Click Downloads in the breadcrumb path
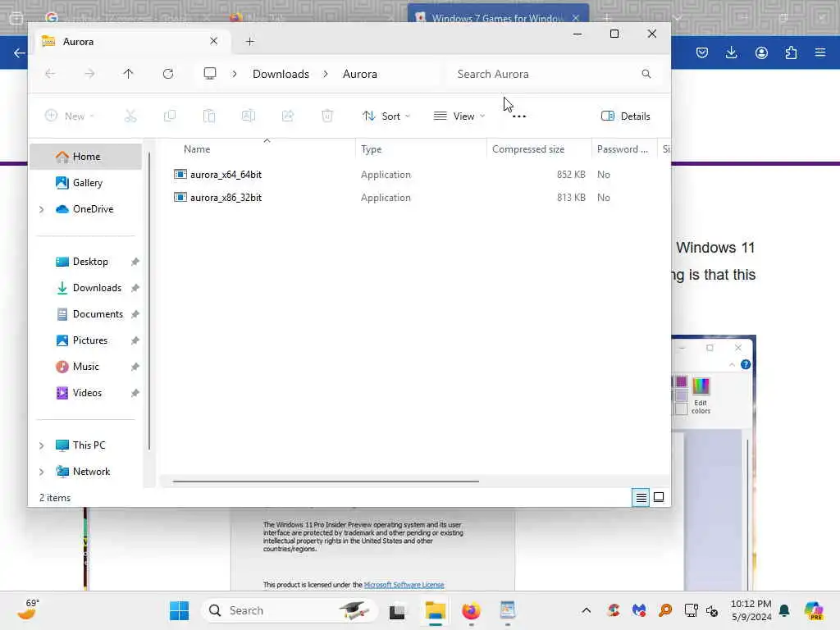The height and width of the screenshot is (630, 840). [281, 74]
